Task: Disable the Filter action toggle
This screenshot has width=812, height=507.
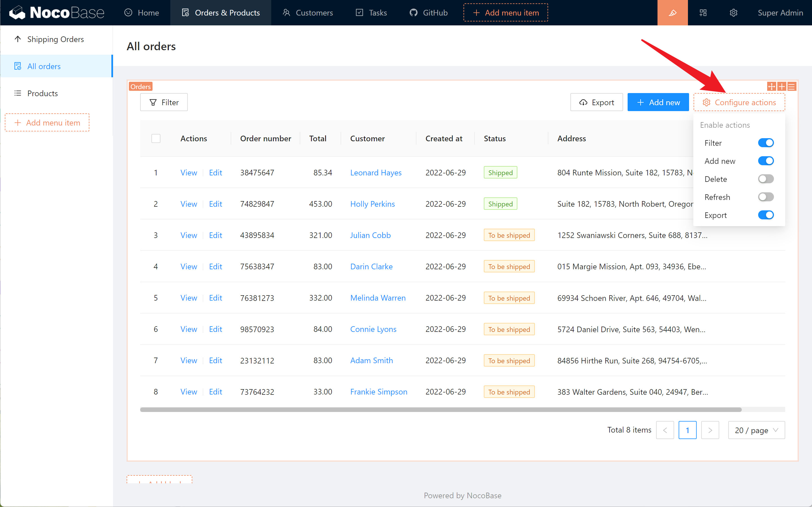Action: pyautogui.click(x=765, y=143)
